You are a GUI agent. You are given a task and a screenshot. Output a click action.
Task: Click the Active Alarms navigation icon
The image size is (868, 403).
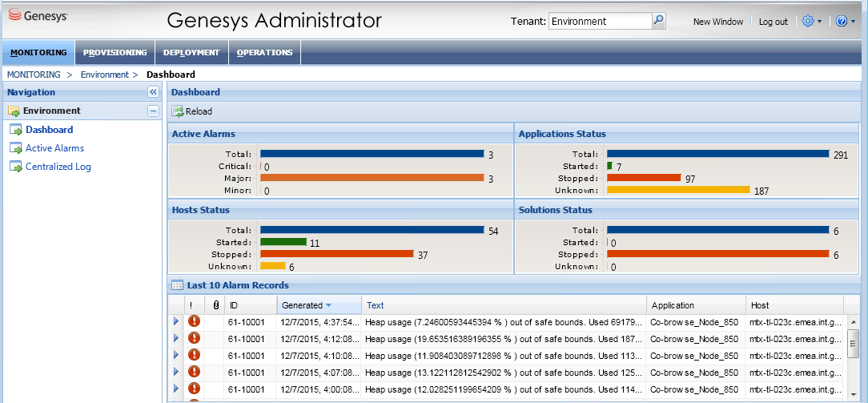tap(17, 148)
